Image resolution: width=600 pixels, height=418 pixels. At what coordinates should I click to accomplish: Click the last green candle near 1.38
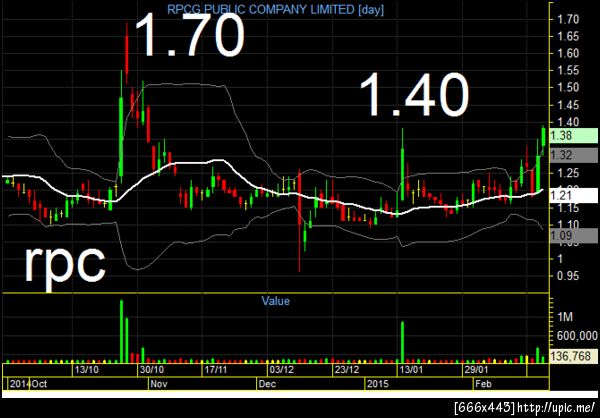click(543, 139)
